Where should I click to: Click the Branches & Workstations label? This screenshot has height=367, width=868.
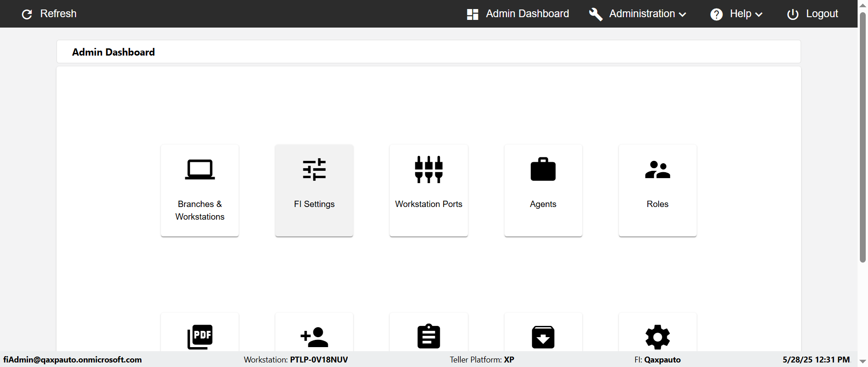point(200,210)
